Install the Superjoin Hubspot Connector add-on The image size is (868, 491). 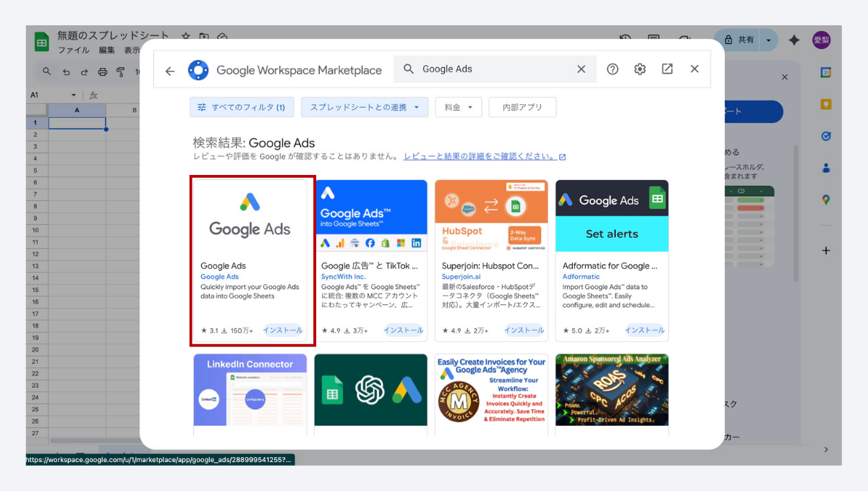point(524,330)
